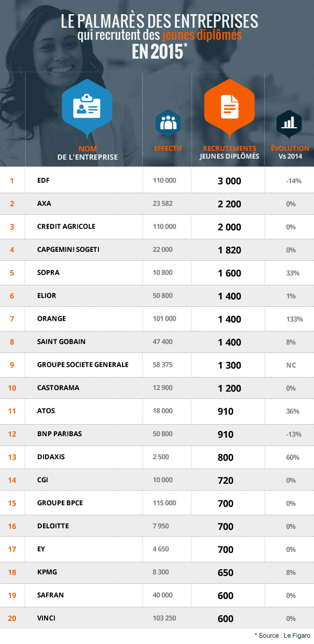The width and height of the screenshot is (314, 644).
Task: Select the Credit Agricole entry
Action: (x=66, y=227)
